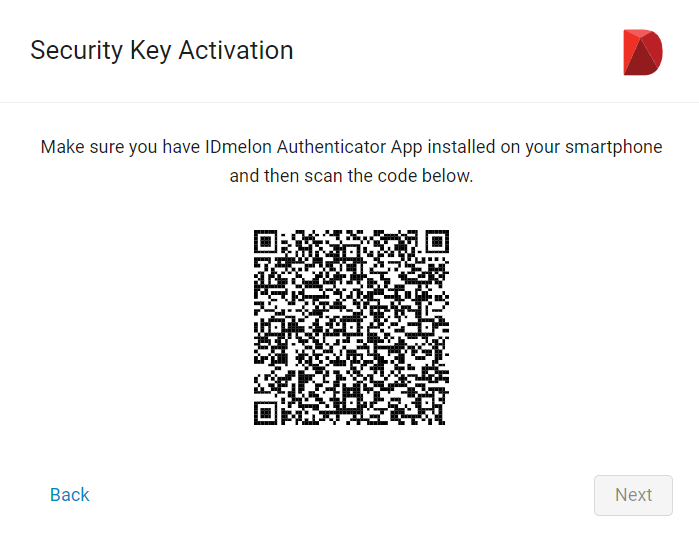Click the word "smartphone" in the instructions

click(x=614, y=147)
